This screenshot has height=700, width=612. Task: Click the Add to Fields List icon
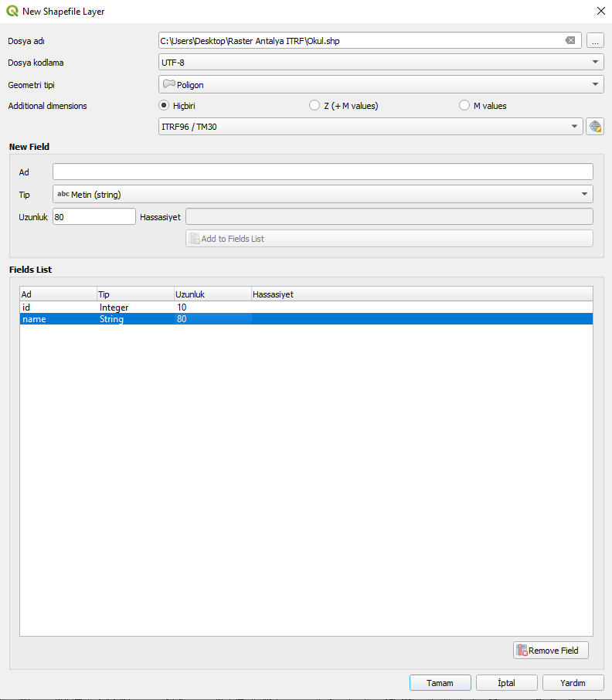[x=194, y=239]
